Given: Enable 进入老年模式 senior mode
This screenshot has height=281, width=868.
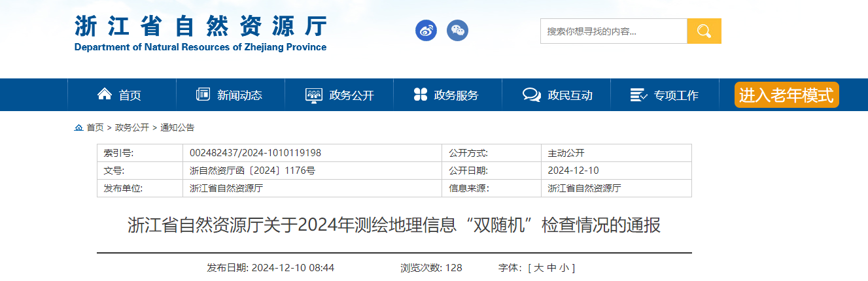Looking at the screenshot, I should click(786, 95).
